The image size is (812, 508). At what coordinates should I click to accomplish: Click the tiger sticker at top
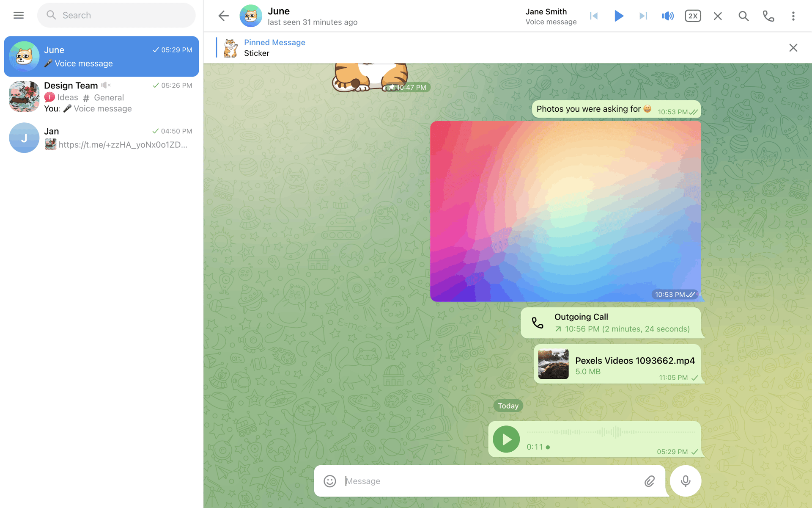(x=370, y=77)
